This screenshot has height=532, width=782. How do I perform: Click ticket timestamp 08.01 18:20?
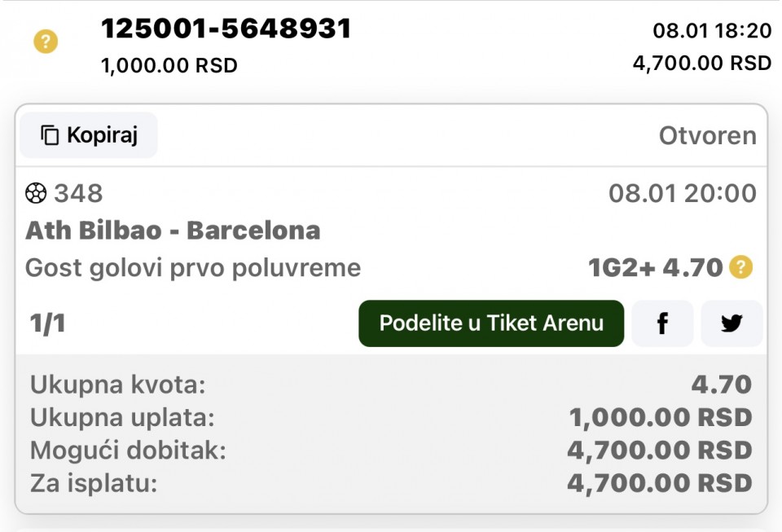pos(711,31)
